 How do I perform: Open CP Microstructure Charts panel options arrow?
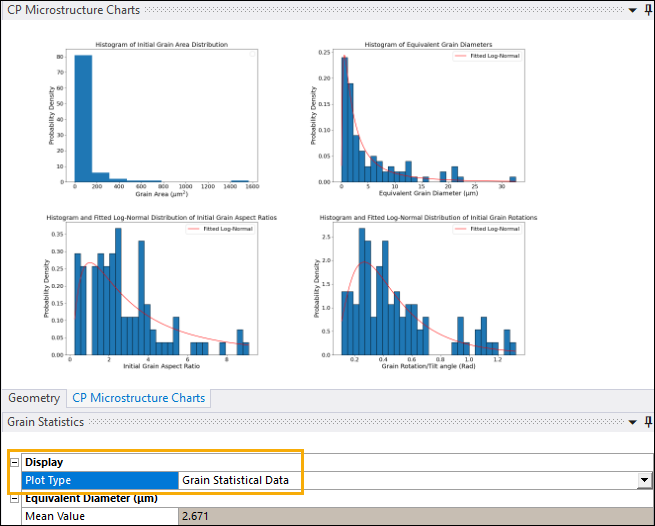pyautogui.click(x=632, y=10)
